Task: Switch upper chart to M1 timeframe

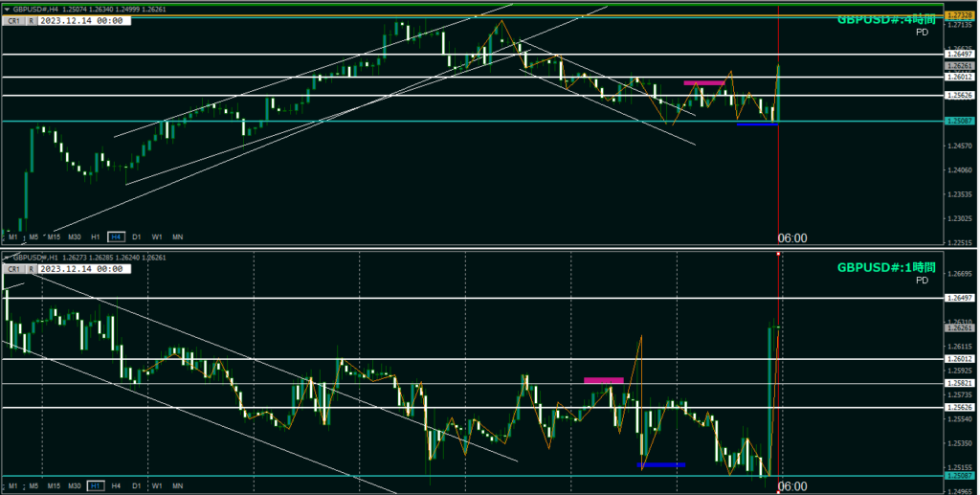Action: pos(13,236)
